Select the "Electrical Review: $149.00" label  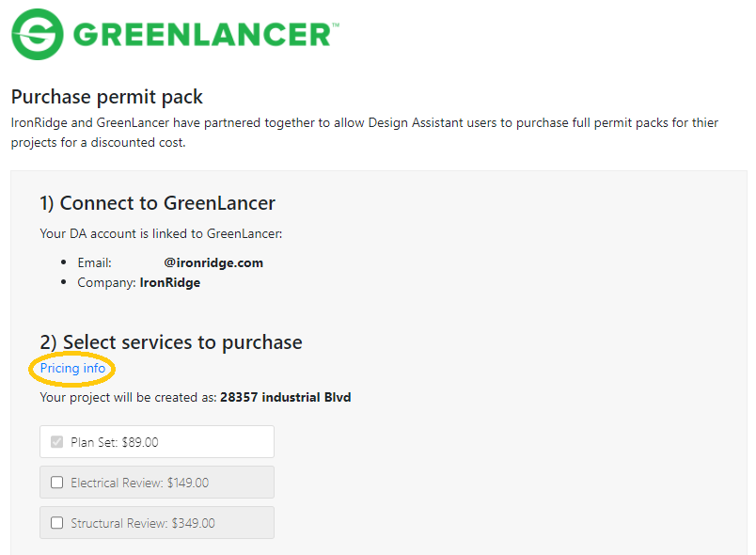click(x=139, y=483)
